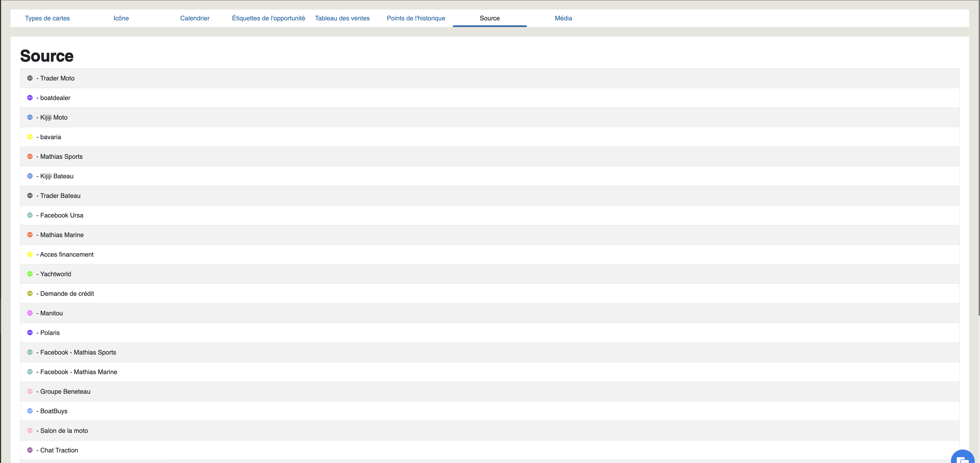Image resolution: width=980 pixels, height=463 pixels.
Task: Click the teal globe icon beside Facebook Ursa
Action: coord(30,215)
